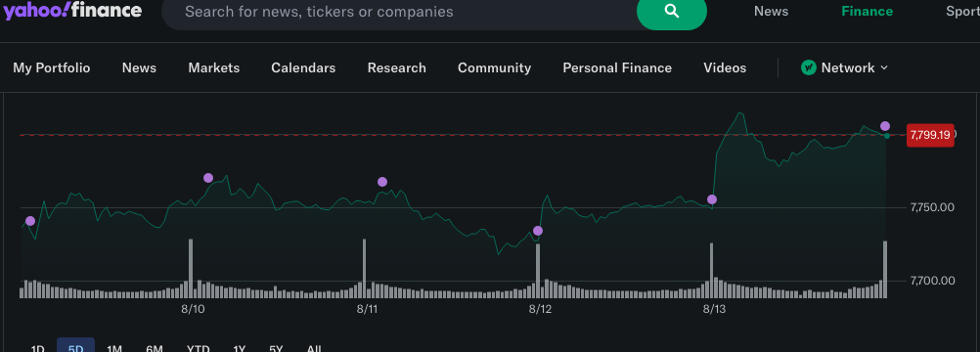Click the green current price dot

pyautogui.click(x=886, y=136)
